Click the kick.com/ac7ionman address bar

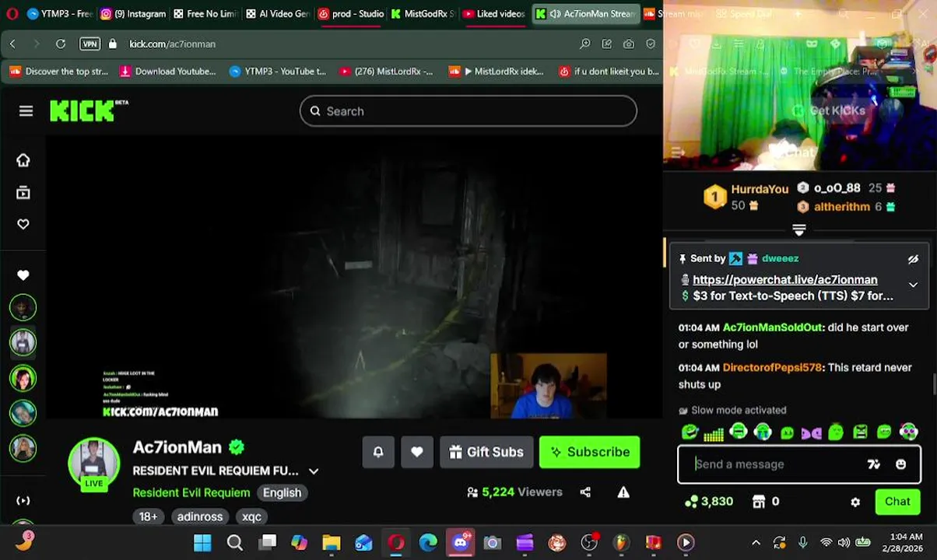point(172,44)
